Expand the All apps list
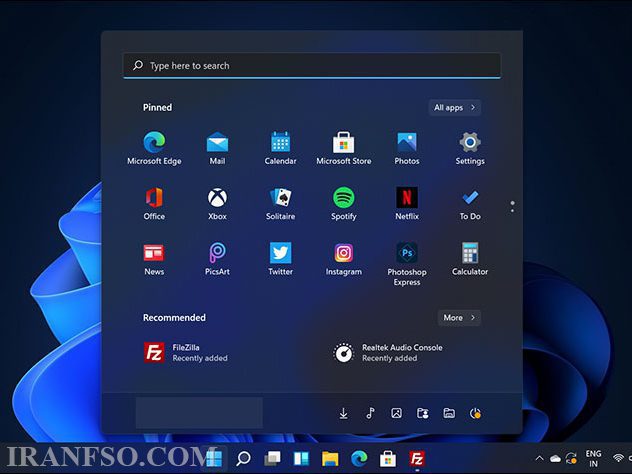Viewport: 632px width, 474px height. tap(455, 108)
